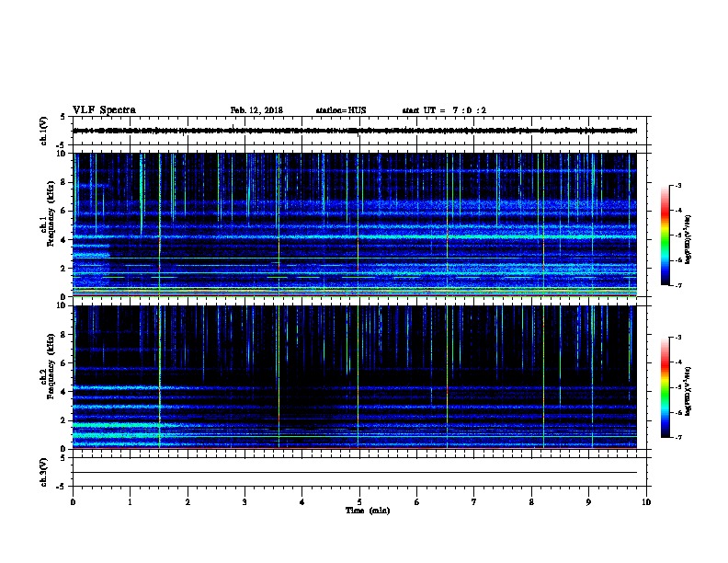This screenshot has height=563, width=728.
Task: Click time axis tick label "7"
Action: (x=474, y=502)
